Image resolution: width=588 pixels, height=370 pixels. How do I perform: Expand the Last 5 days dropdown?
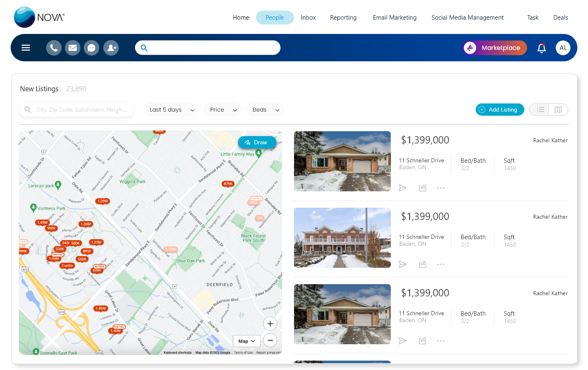coord(171,110)
